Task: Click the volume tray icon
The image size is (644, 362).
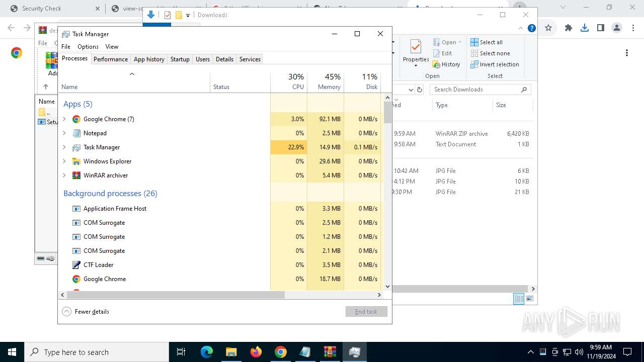Action: tap(579, 352)
